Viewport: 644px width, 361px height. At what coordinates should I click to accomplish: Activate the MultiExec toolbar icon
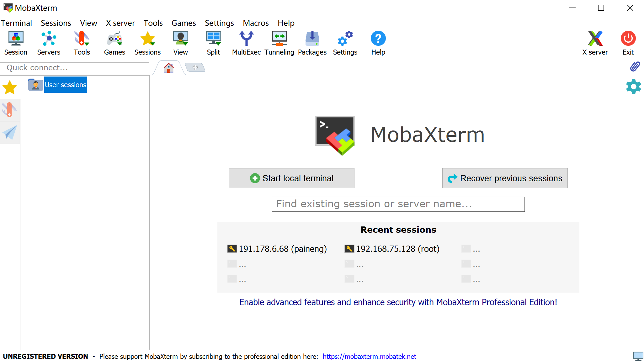pyautogui.click(x=246, y=43)
